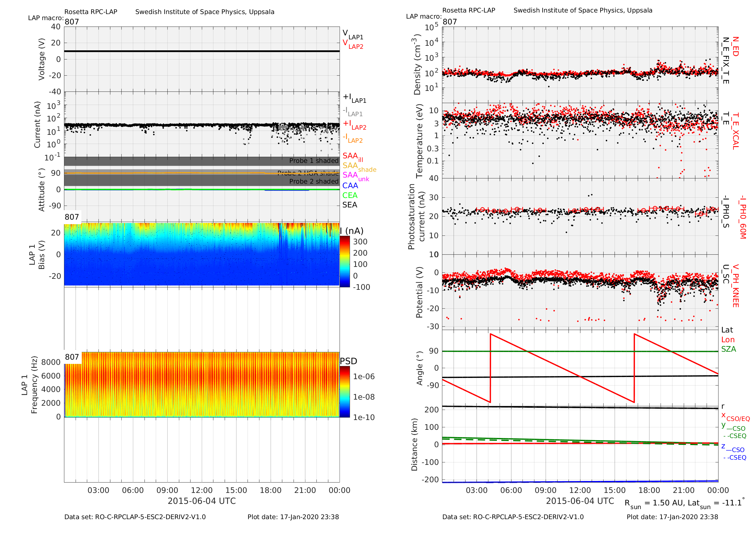The width and height of the screenshot is (756, 535).
Task: Click the left 'Data set: RO-C-RPCLAP-5-ESC2-DERIV2-V1.0' footer
Action: 135,517
